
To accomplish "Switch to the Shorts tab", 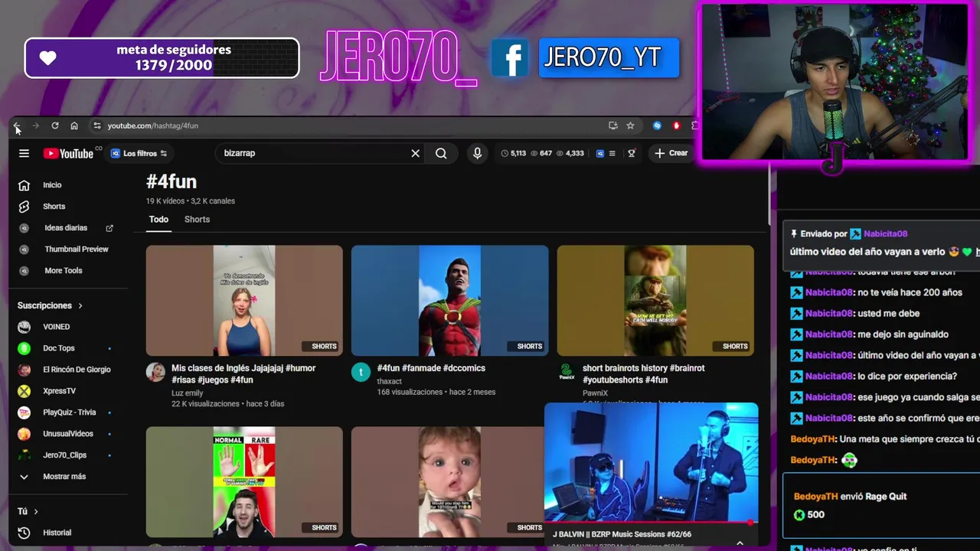I will [x=197, y=220].
